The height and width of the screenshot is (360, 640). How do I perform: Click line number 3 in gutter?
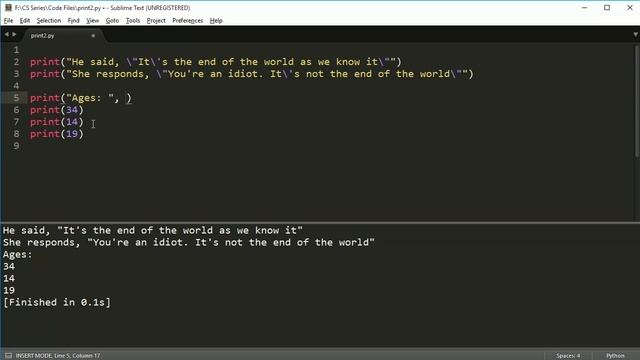coord(16,74)
